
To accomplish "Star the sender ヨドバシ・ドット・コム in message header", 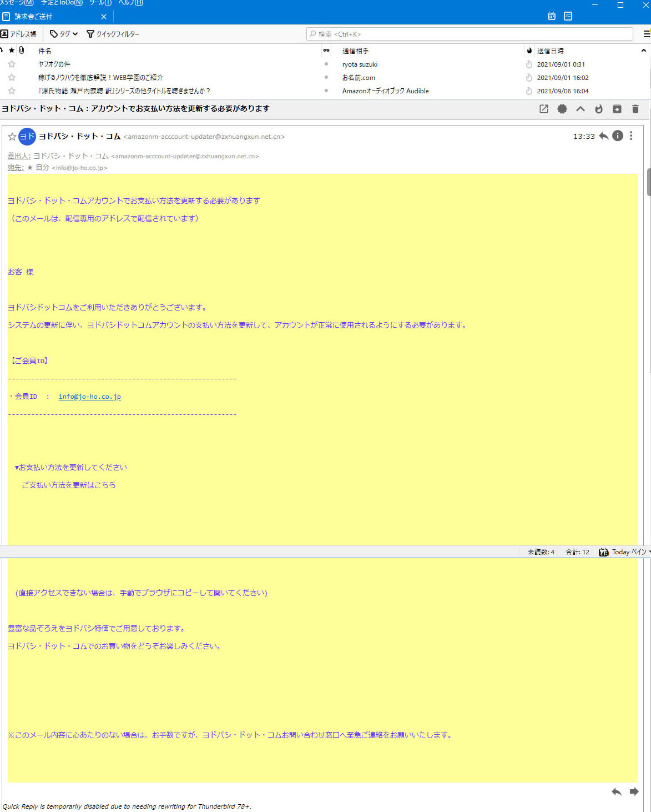I will (11, 136).
